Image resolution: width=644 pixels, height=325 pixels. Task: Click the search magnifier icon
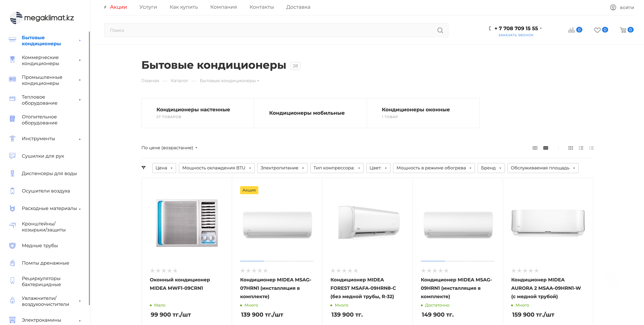click(440, 30)
